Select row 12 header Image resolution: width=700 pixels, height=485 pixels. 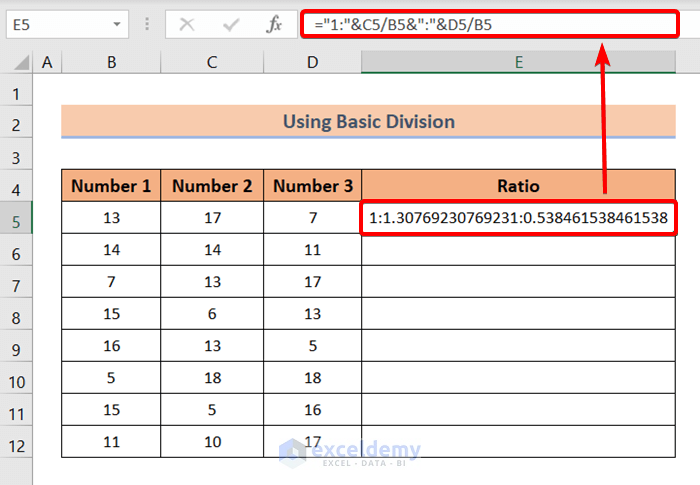[16, 446]
